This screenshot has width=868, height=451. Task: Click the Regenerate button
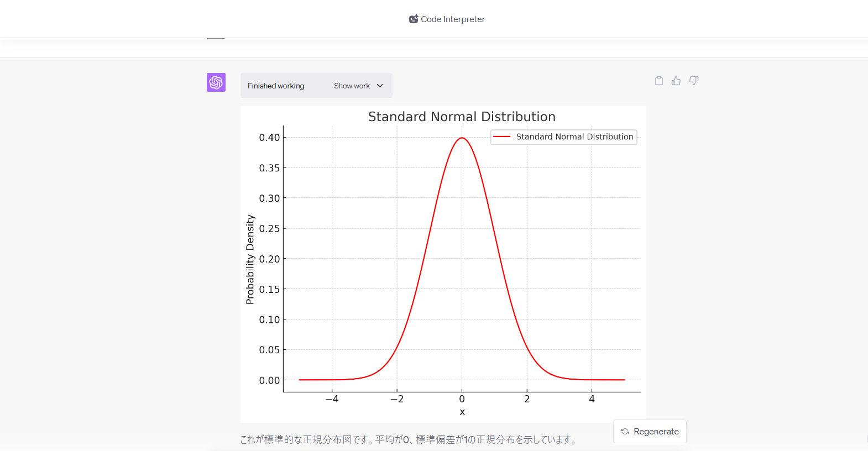pyautogui.click(x=650, y=431)
